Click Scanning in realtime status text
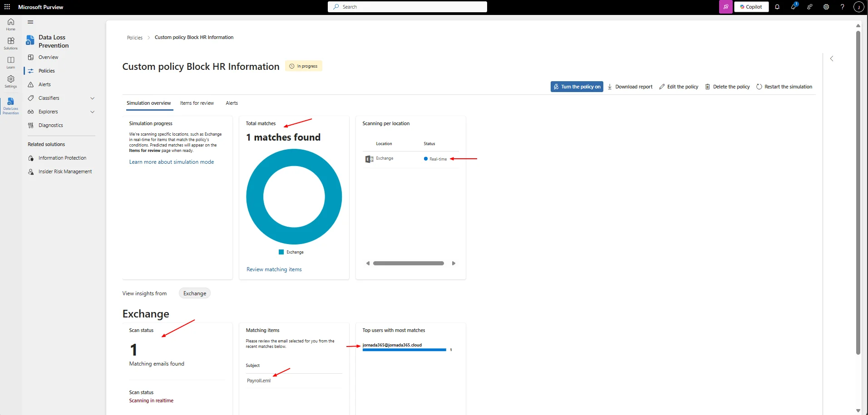868x415 pixels. point(151,400)
